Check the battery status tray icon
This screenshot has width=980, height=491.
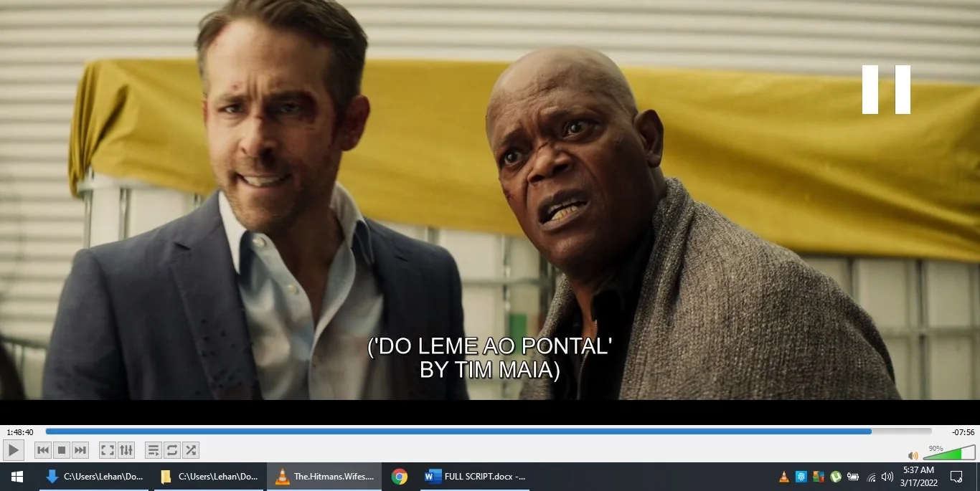(x=853, y=477)
